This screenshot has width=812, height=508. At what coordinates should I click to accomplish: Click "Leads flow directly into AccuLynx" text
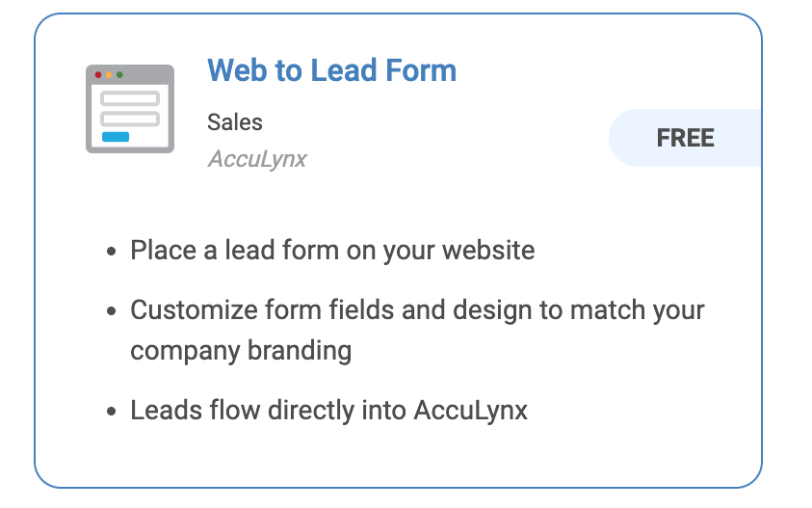[x=328, y=411]
